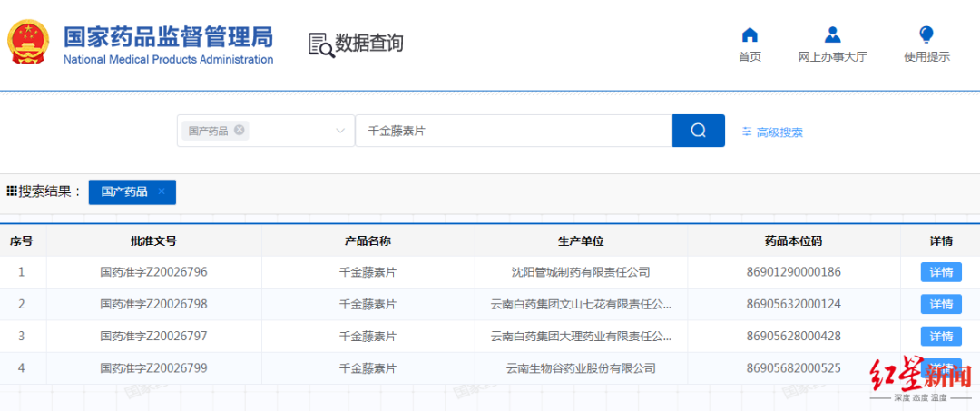Click the 使用提示 text link
The image size is (980, 411).
(926, 57)
